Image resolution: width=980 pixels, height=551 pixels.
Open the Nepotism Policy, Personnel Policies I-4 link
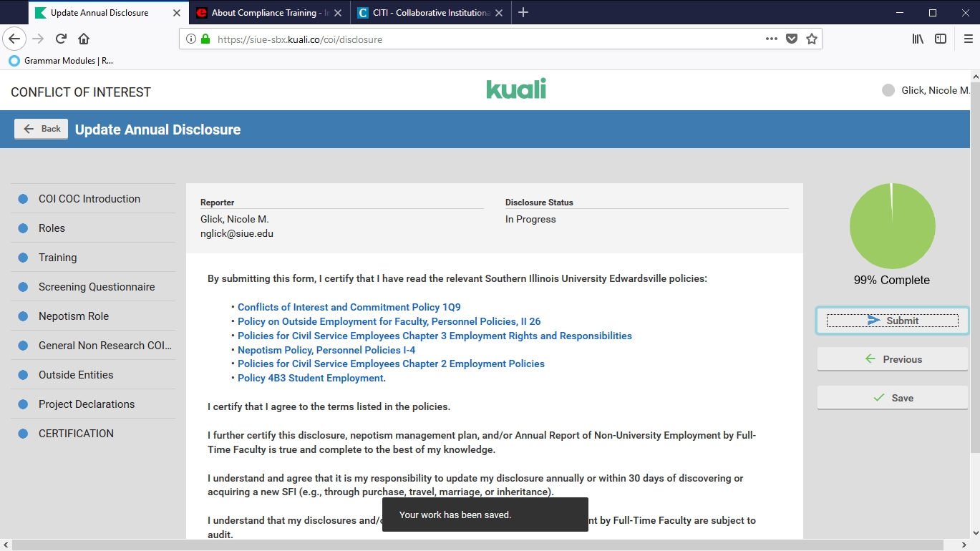pyautogui.click(x=326, y=350)
